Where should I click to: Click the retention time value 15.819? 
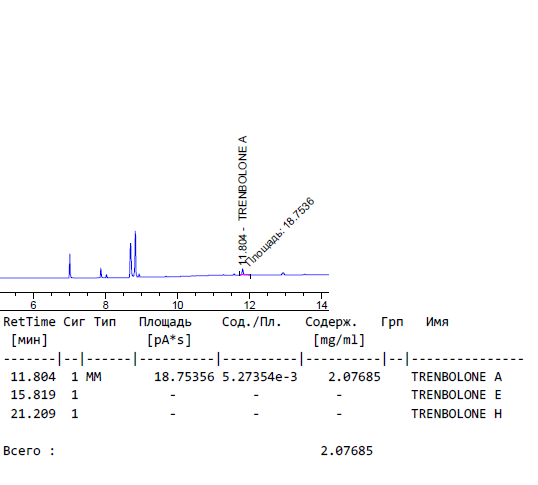(33, 395)
